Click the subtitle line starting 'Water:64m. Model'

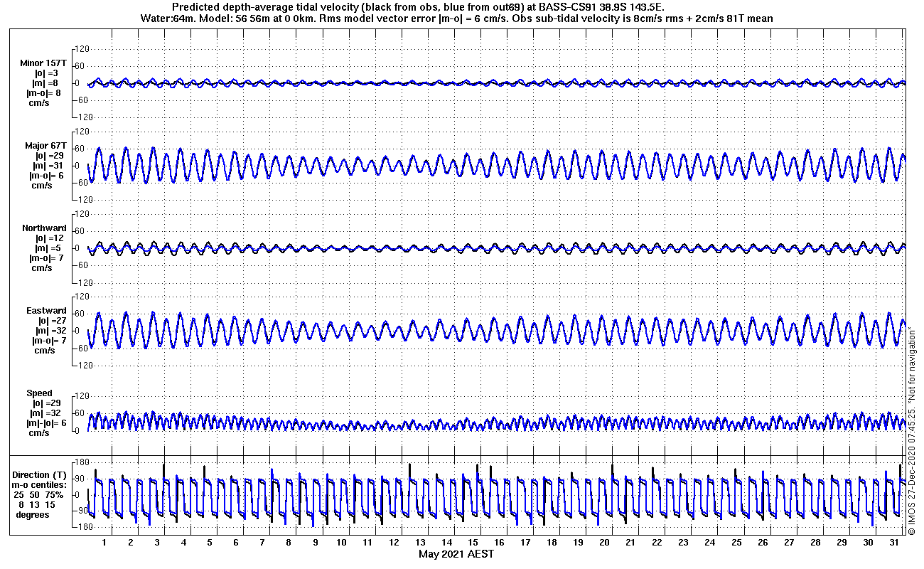pos(456,18)
